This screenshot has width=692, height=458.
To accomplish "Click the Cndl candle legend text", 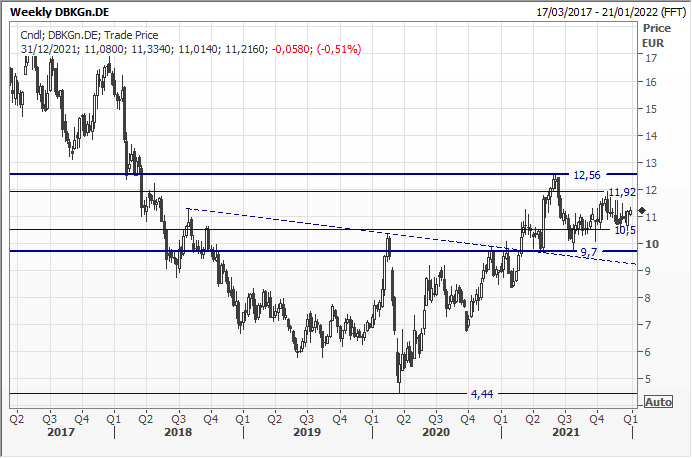I will (x=33, y=34).
